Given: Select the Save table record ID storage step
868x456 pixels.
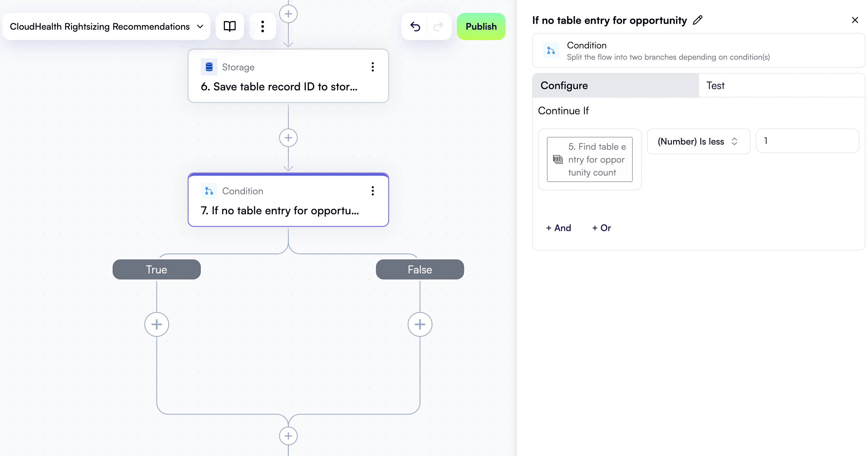Looking at the screenshot, I should 280,86.
